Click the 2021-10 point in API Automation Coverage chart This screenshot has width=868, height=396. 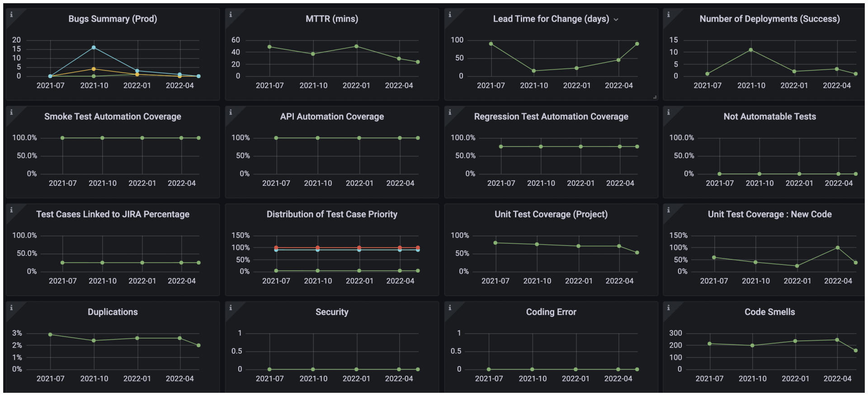(318, 138)
